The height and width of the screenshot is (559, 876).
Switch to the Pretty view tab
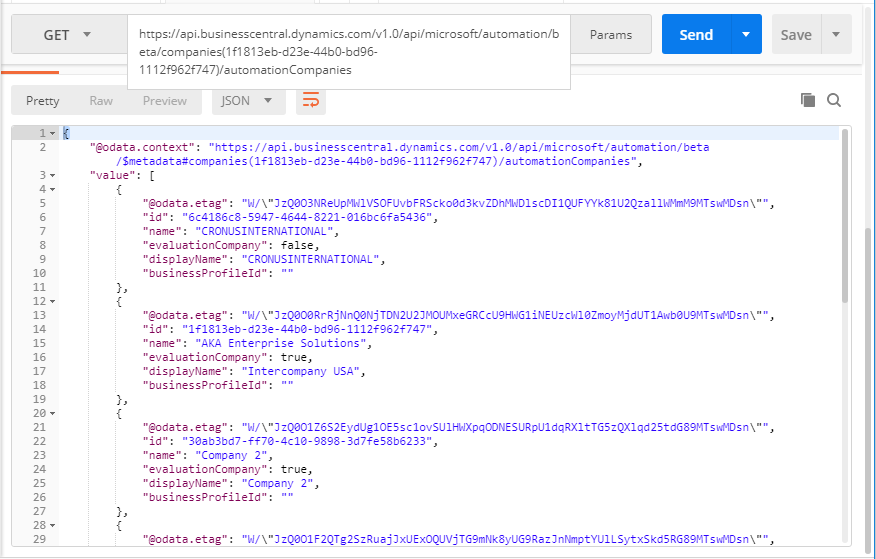pos(43,101)
